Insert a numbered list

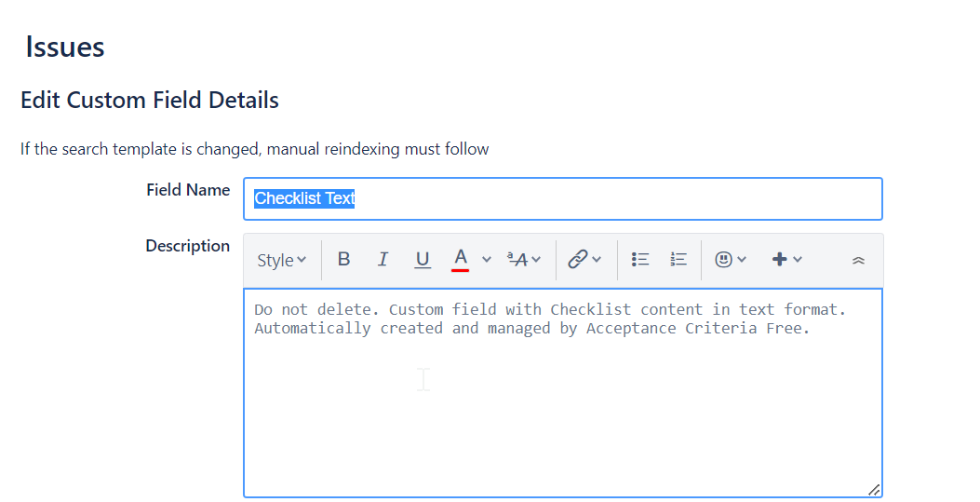click(x=678, y=260)
